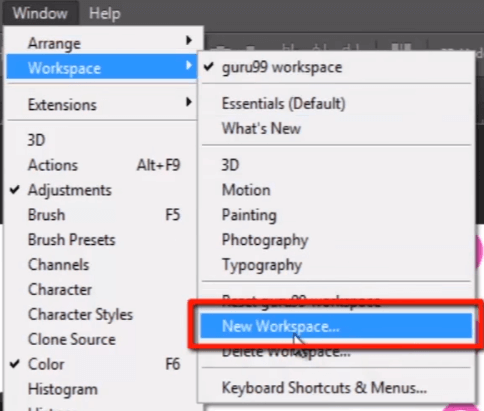Open the Character Styles panel
484x411 pixels.
[102, 314]
